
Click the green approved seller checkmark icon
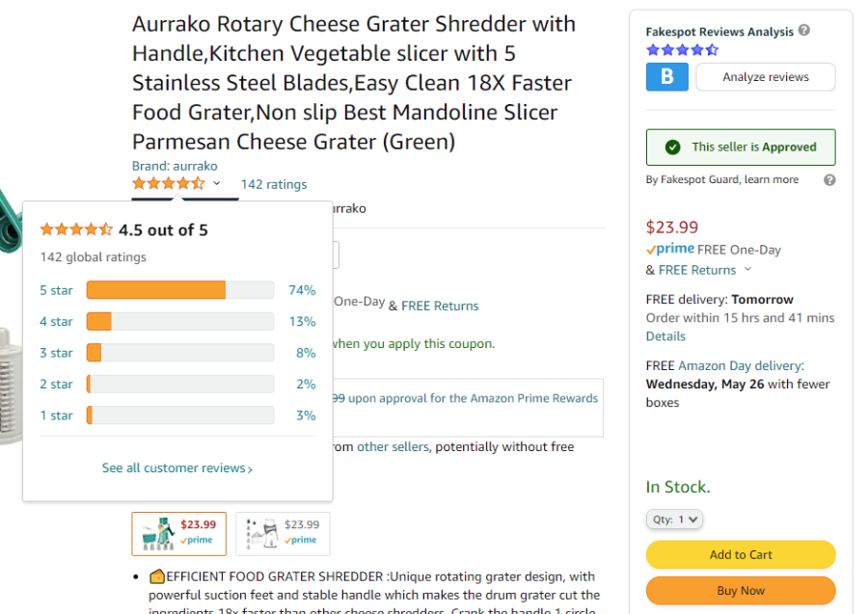672,147
